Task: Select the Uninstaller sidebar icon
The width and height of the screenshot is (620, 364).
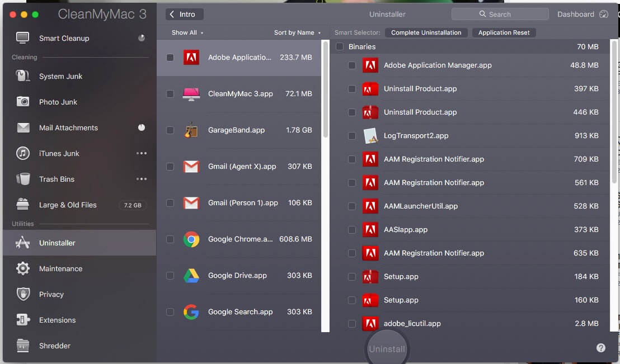Action: click(22, 242)
